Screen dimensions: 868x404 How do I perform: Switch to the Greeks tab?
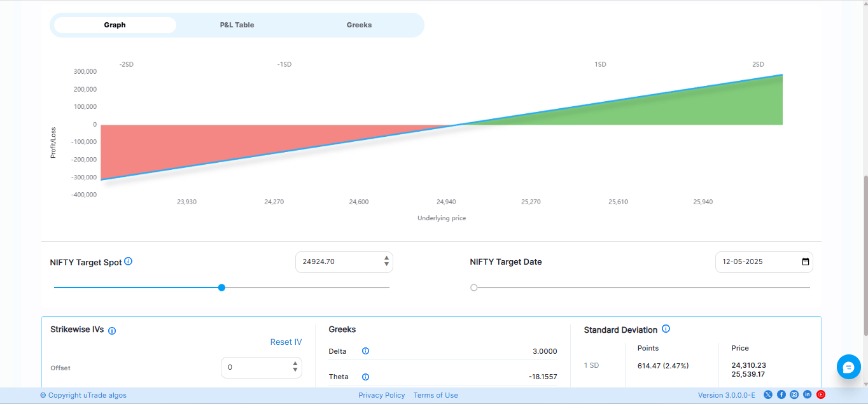[x=359, y=25]
